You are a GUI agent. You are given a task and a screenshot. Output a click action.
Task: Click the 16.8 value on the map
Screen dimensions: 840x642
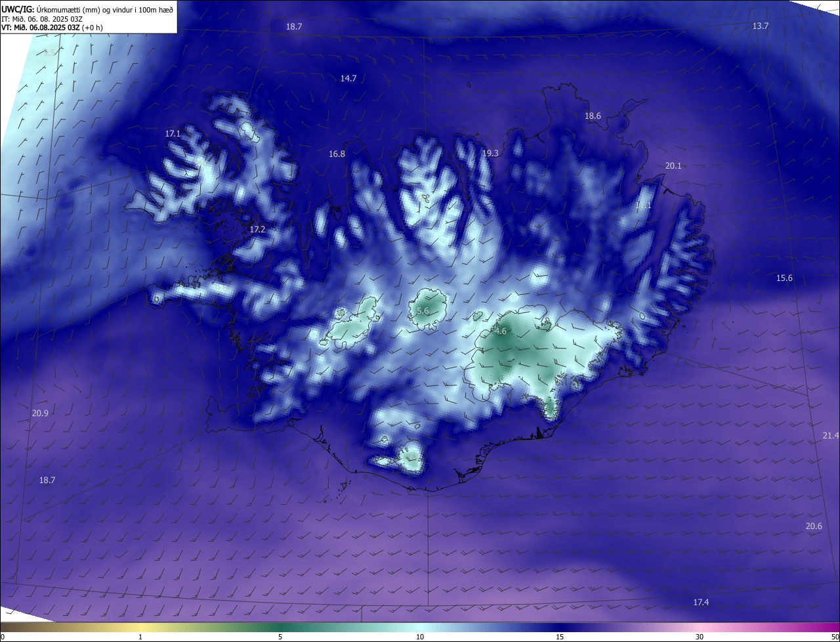pyautogui.click(x=337, y=154)
